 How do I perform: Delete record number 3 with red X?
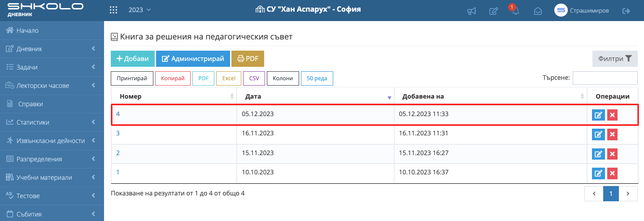[613, 134]
